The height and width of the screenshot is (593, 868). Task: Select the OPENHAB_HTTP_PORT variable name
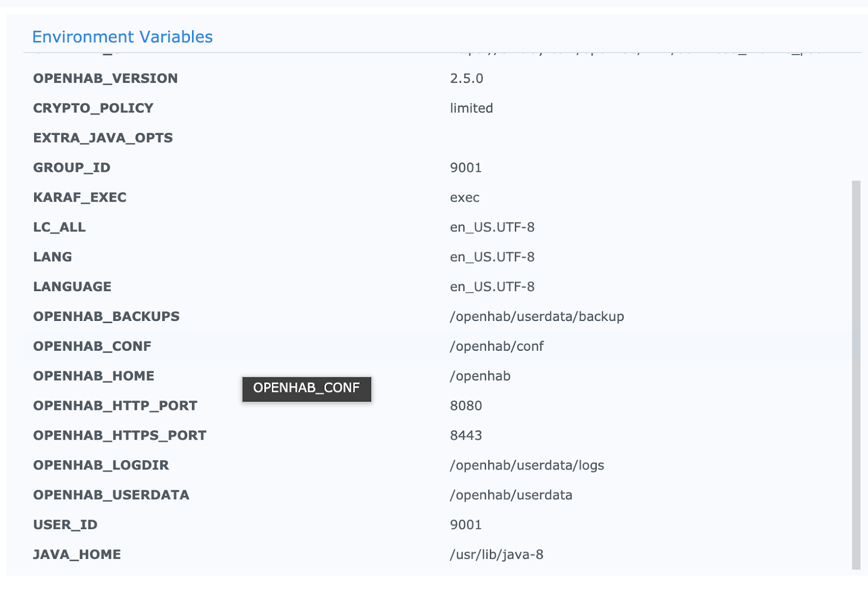[x=115, y=407]
